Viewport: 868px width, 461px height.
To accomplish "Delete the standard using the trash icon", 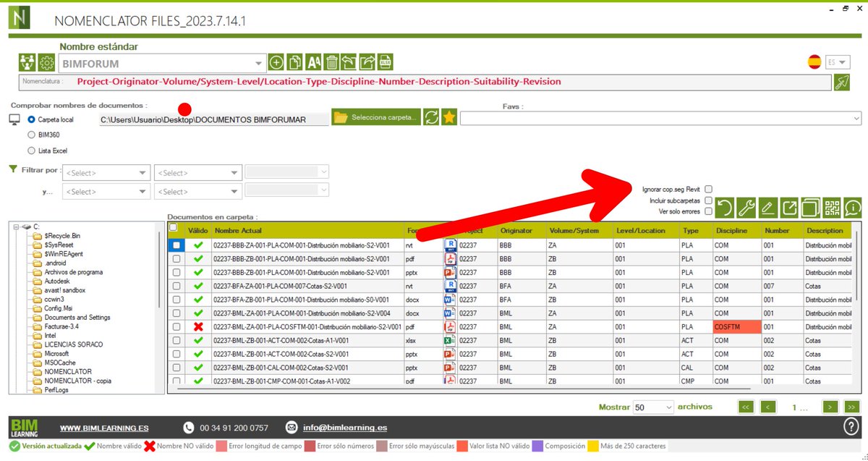I will point(331,62).
